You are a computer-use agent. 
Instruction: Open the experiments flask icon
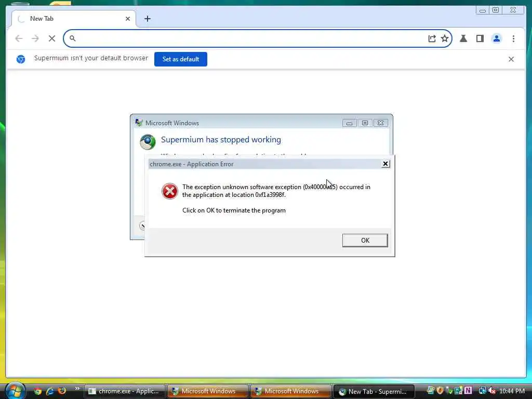[x=463, y=38]
